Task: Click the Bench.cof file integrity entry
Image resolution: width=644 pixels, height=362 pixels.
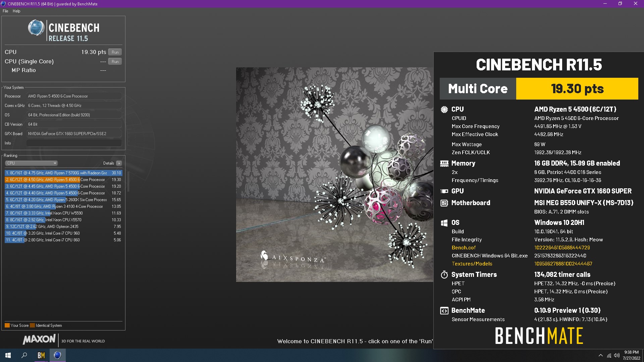Action: point(464,248)
